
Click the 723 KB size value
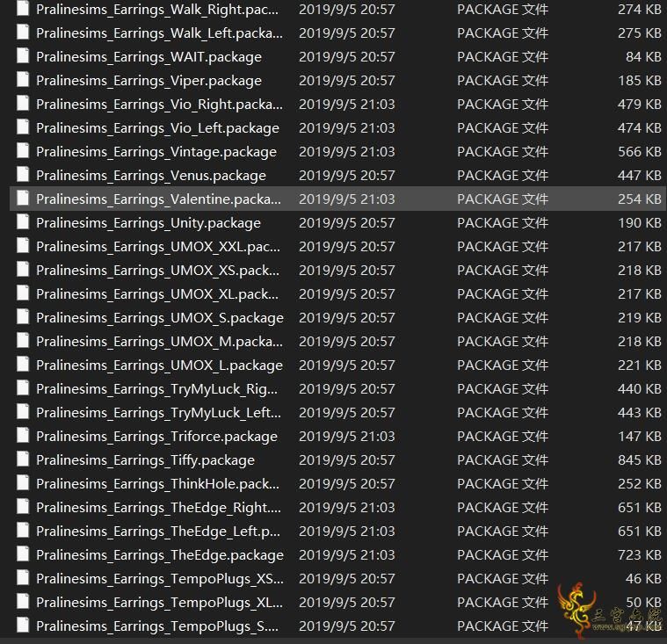click(640, 555)
